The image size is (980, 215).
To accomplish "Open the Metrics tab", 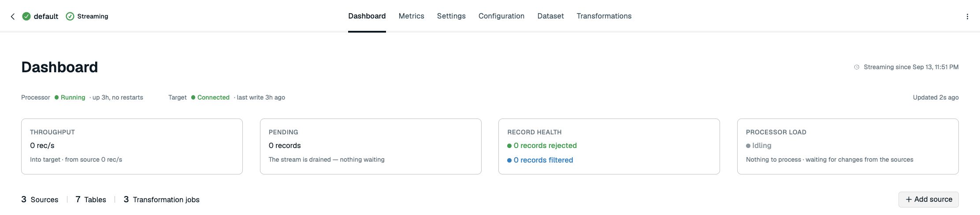I will pyautogui.click(x=411, y=16).
